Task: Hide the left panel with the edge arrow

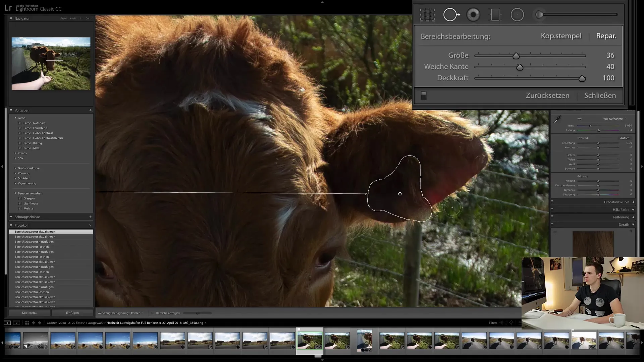Action: point(2,166)
